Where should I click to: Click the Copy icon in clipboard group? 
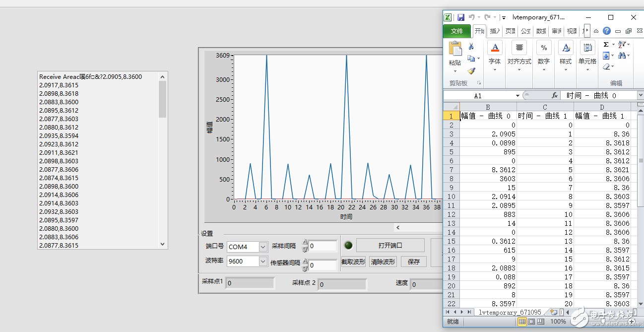(x=471, y=59)
